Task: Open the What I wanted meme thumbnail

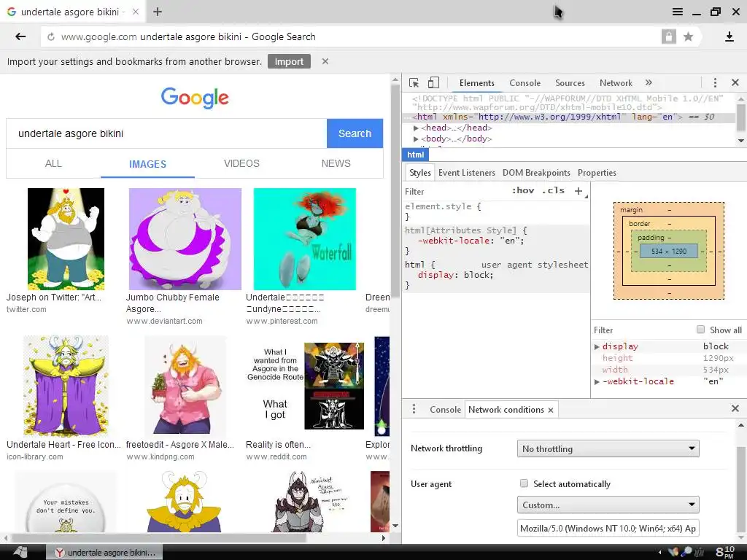Action: tap(305, 385)
